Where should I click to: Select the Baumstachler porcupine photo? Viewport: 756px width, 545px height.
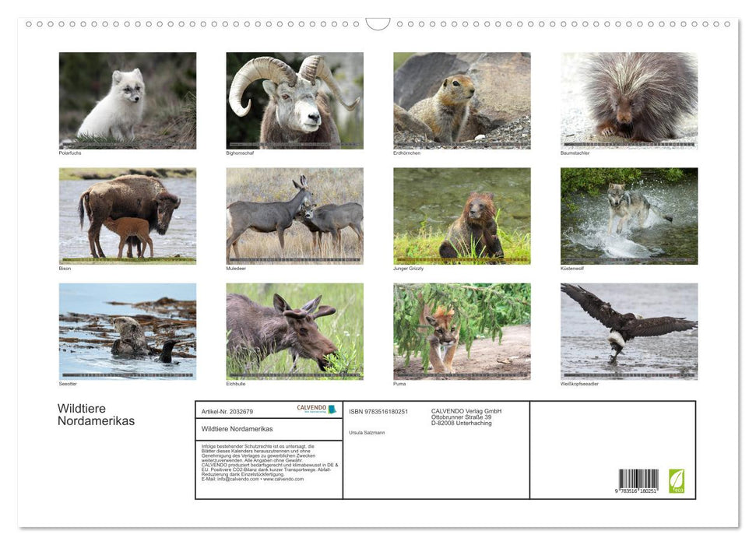[x=628, y=100]
